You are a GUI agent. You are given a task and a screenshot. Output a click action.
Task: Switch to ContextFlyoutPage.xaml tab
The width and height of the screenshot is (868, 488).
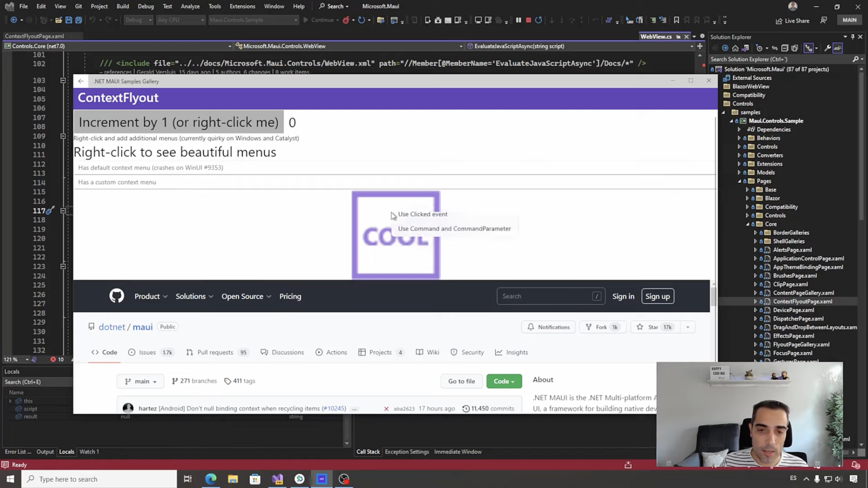[x=34, y=36]
